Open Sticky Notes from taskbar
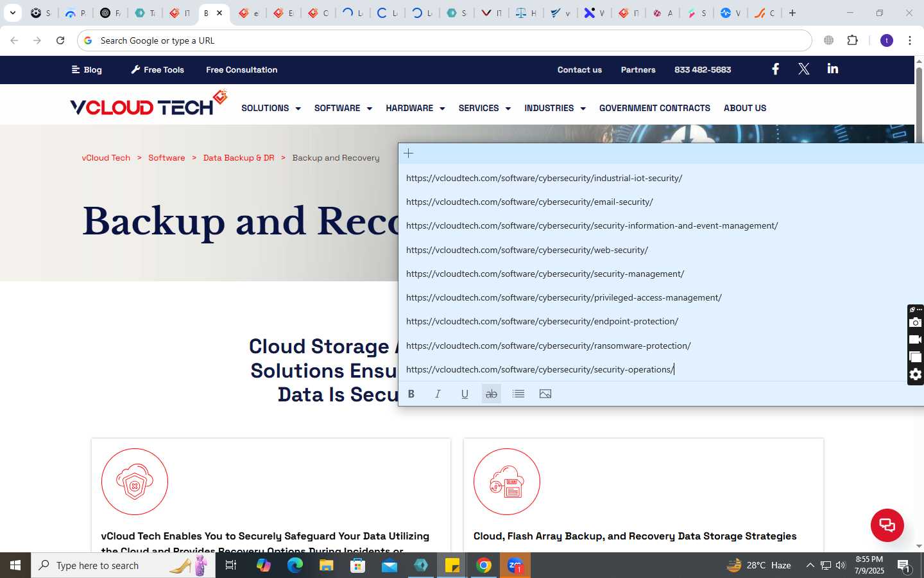The height and width of the screenshot is (578, 924). (x=452, y=565)
